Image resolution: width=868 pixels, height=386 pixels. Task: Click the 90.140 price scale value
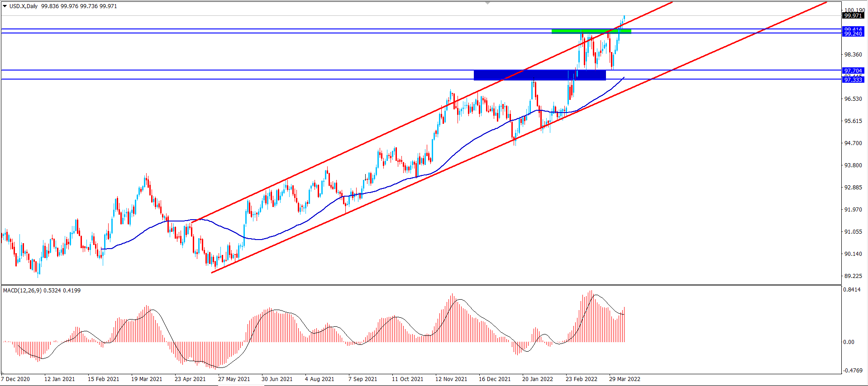[853, 254]
